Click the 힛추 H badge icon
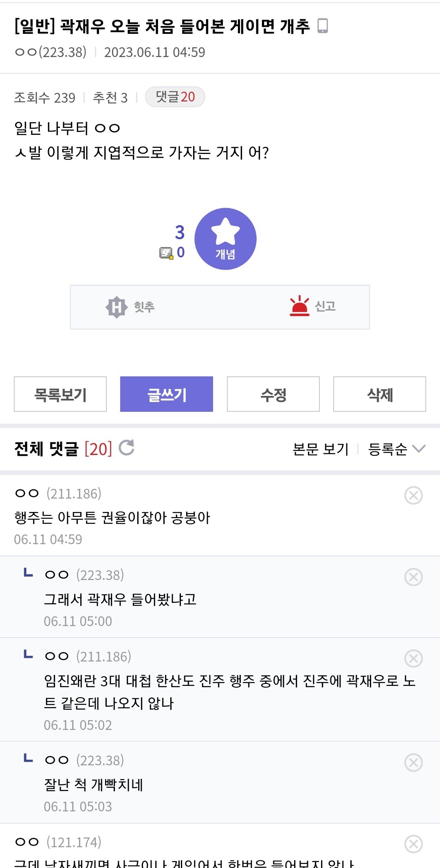Viewport: 440px width, 868px height. pos(117,307)
